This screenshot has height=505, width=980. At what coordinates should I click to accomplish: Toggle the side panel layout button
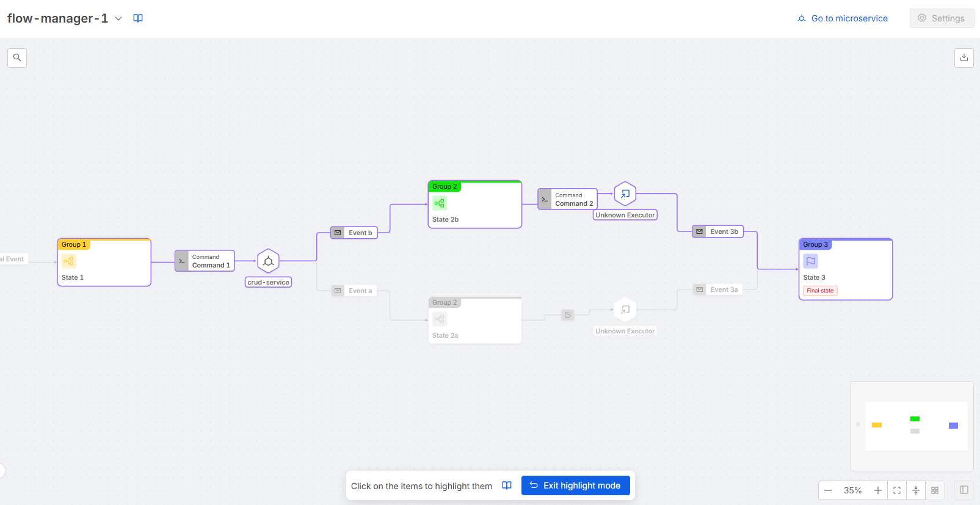964,490
